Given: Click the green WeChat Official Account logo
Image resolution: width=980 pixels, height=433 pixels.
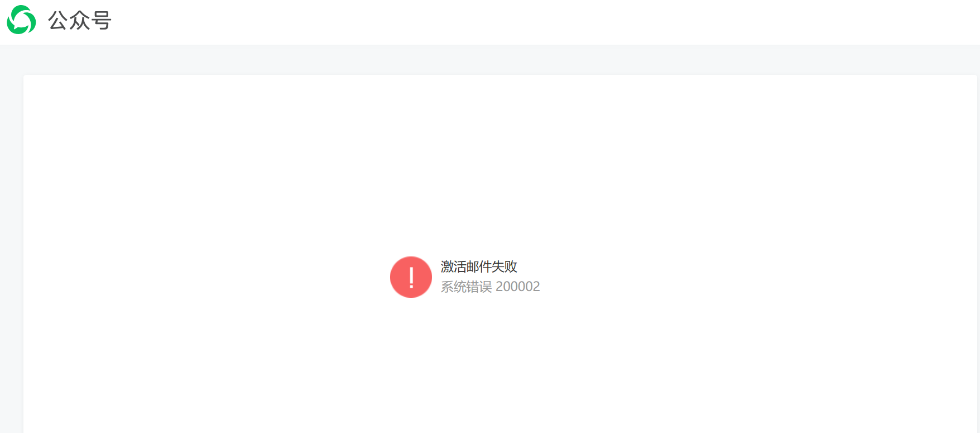Looking at the screenshot, I should (21, 20).
